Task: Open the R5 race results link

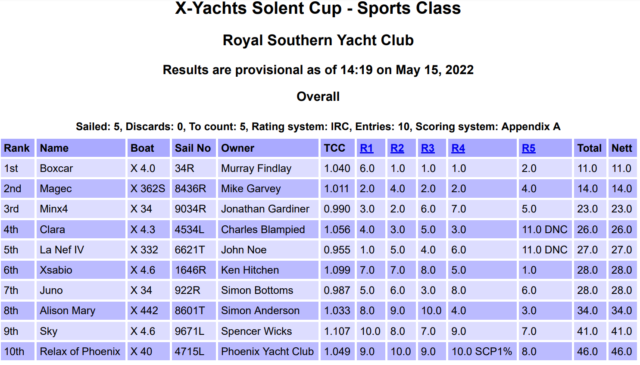Action: 529,148
